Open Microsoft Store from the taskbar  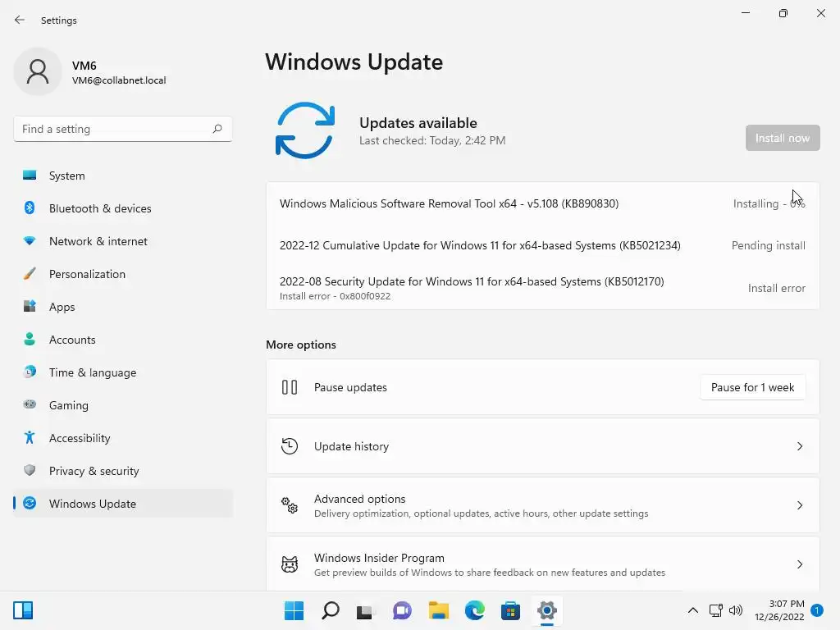pyautogui.click(x=510, y=610)
